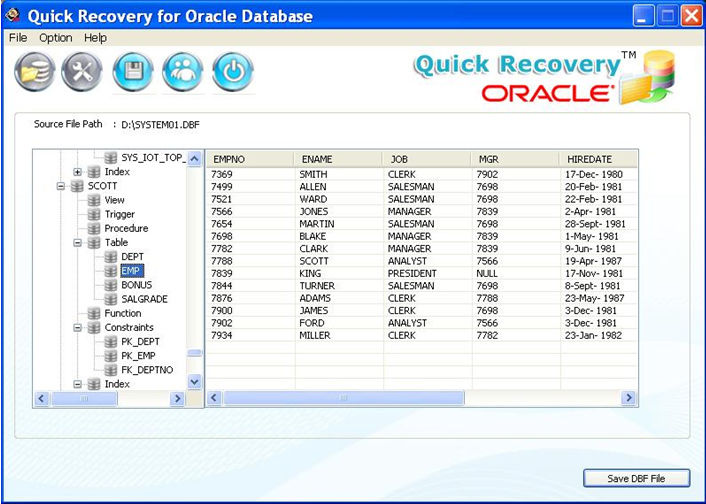Click the ENAME column header
The width and height of the screenshot is (706, 504).
pyautogui.click(x=316, y=159)
